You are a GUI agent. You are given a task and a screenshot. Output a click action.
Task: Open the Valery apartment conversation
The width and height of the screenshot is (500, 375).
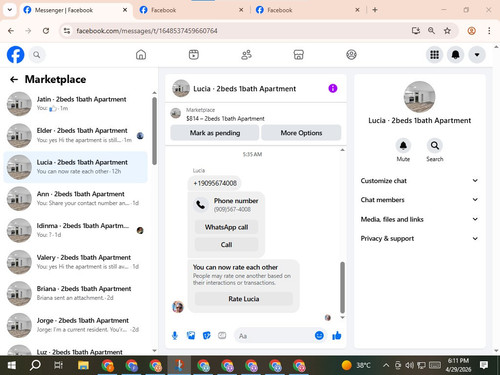(76, 262)
